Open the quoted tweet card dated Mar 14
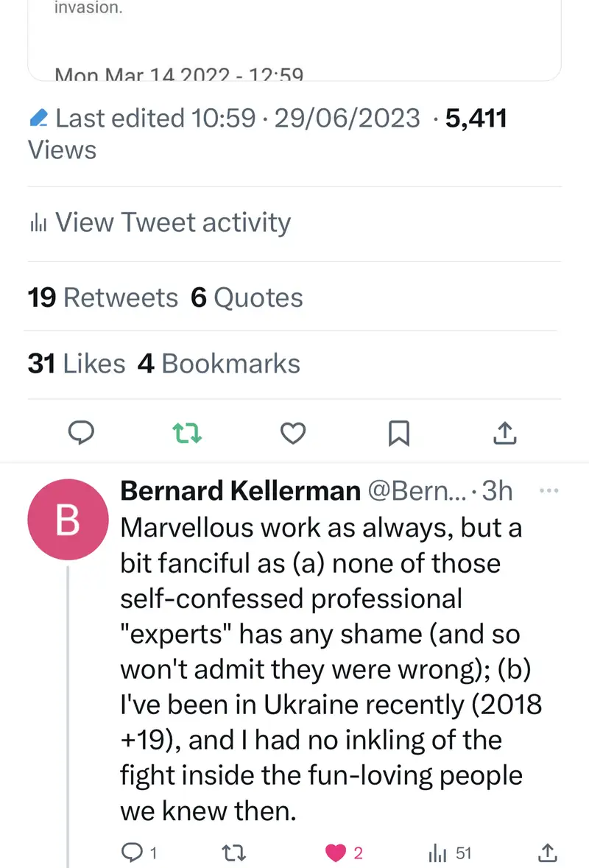 (294, 44)
